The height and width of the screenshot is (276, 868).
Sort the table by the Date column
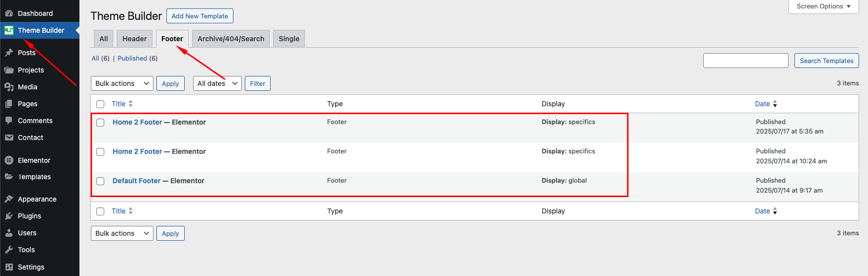(x=762, y=104)
